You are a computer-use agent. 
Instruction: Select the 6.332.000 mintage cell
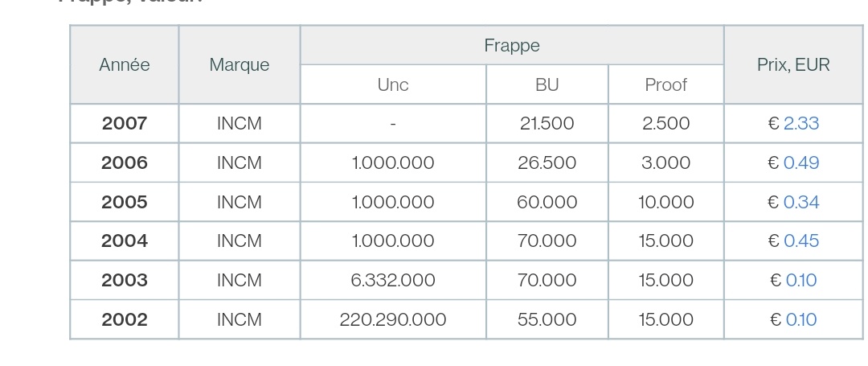[393, 280]
